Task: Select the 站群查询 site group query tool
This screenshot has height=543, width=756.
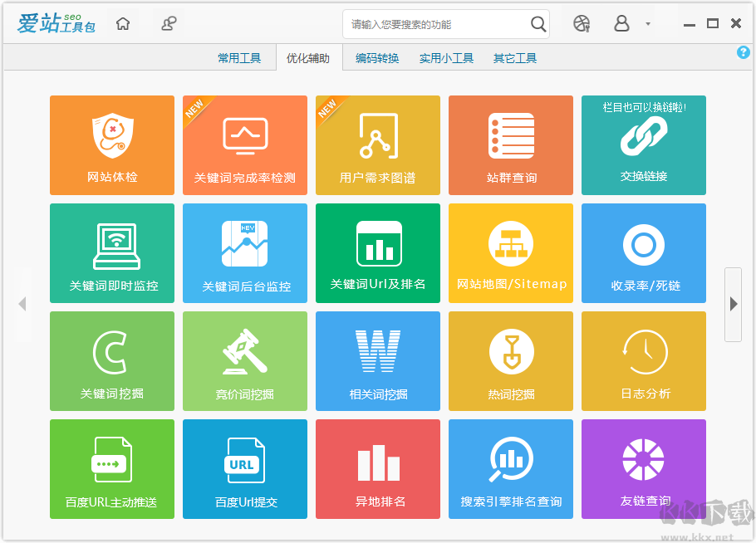Action: pos(510,145)
